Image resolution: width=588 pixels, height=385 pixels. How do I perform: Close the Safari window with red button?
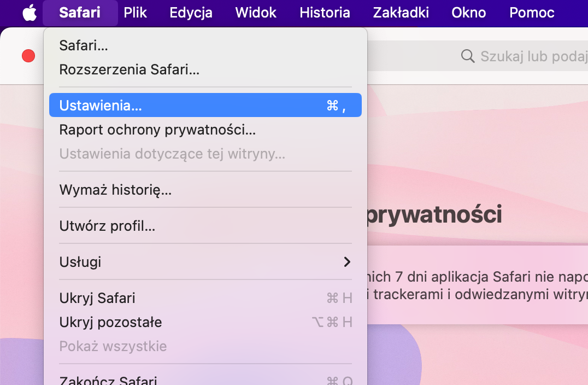coord(28,56)
